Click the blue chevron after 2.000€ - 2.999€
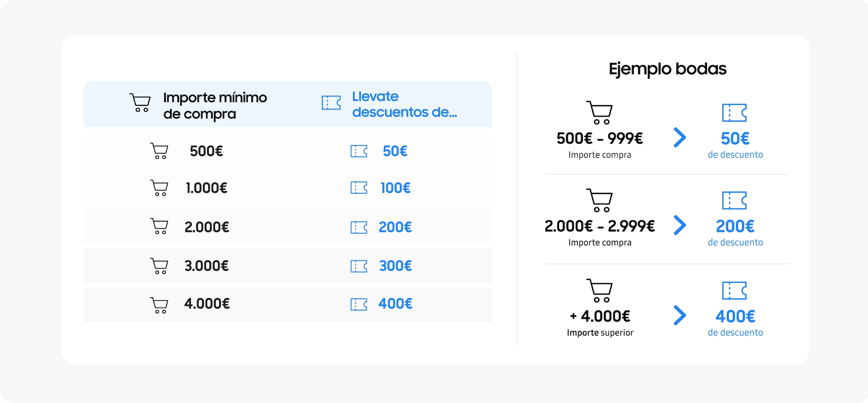The height and width of the screenshot is (403, 868). point(680,225)
